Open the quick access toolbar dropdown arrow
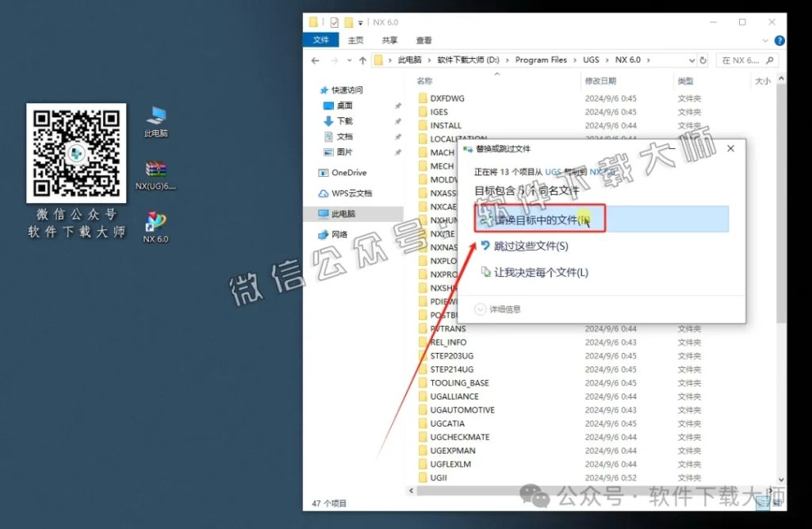Viewport: 812px width, 529px height. pos(360,22)
